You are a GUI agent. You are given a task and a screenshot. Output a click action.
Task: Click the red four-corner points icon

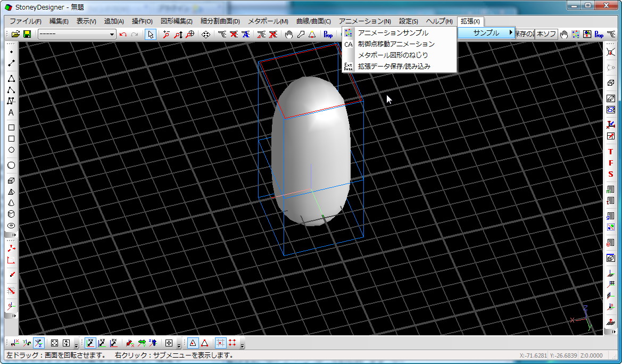tap(232, 343)
